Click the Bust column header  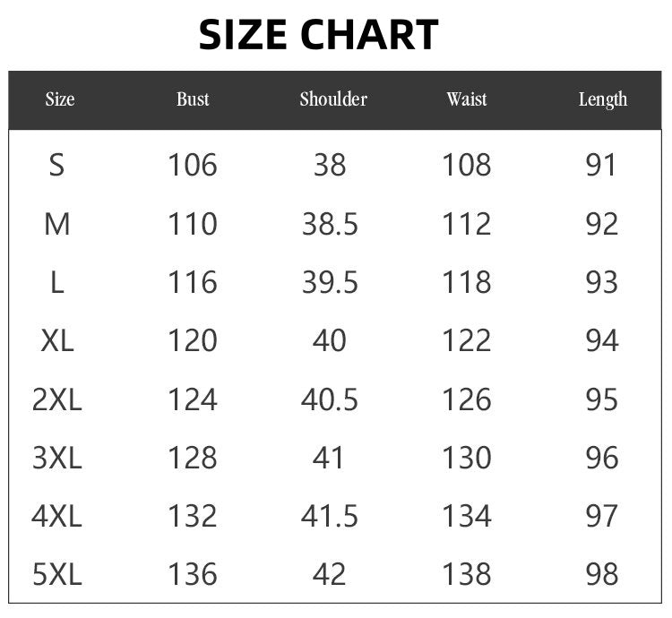click(193, 99)
